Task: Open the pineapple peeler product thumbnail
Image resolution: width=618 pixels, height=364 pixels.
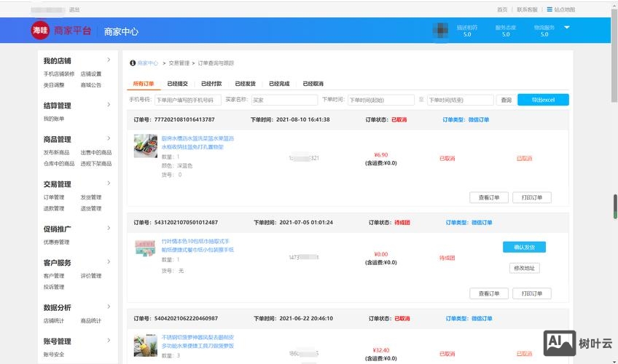Action: [146, 346]
